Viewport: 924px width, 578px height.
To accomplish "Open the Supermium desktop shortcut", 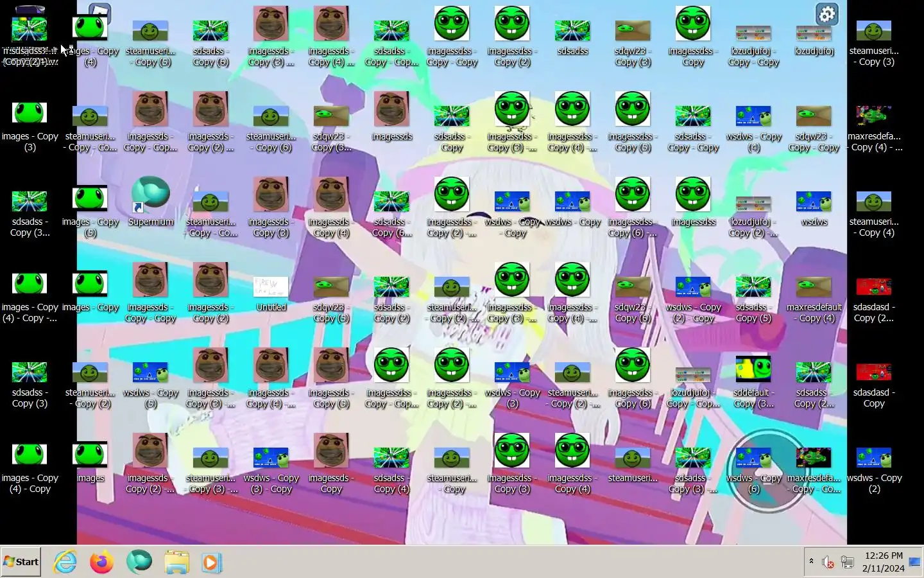I will pyautogui.click(x=151, y=202).
